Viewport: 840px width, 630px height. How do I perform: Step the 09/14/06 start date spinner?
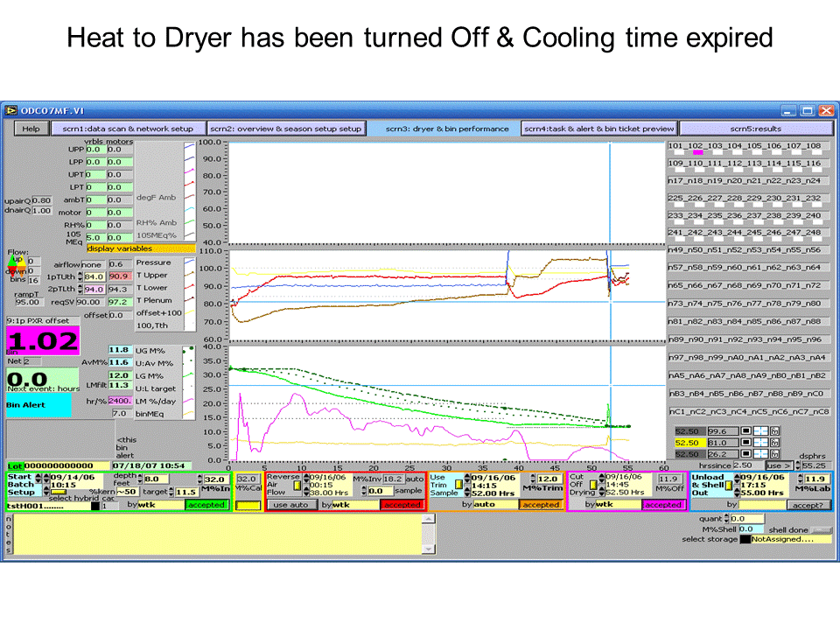click(x=46, y=478)
